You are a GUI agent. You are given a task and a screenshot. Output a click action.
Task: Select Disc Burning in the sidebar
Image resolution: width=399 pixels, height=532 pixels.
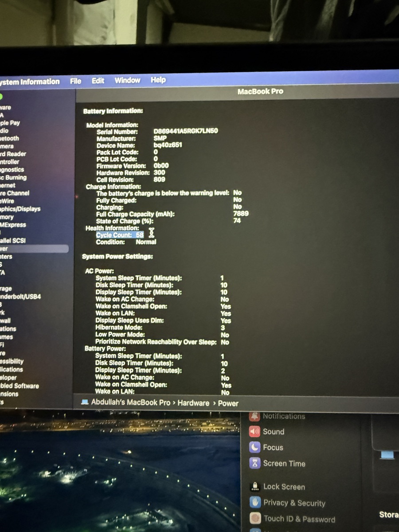coord(13,177)
